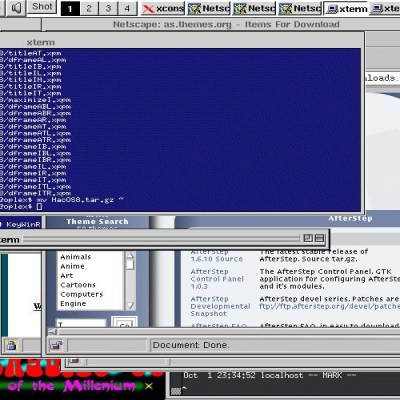Click the theme search text field
This screenshot has height=400, width=400.
(81, 323)
